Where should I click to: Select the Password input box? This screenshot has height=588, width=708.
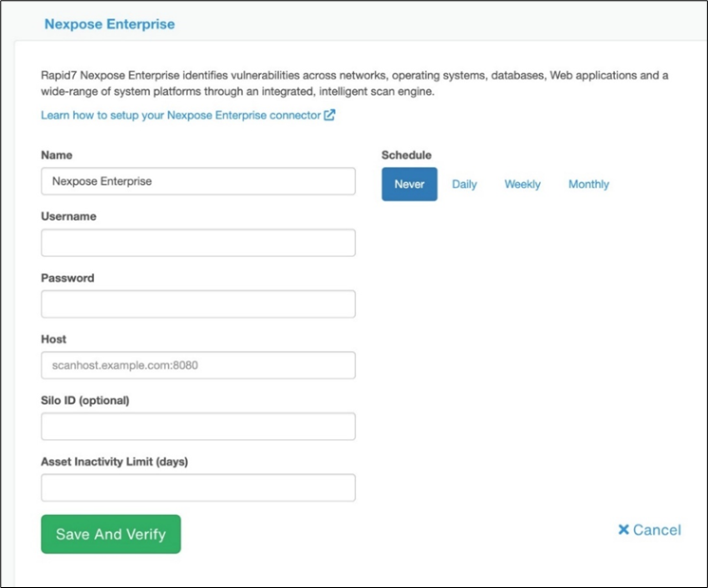click(198, 304)
